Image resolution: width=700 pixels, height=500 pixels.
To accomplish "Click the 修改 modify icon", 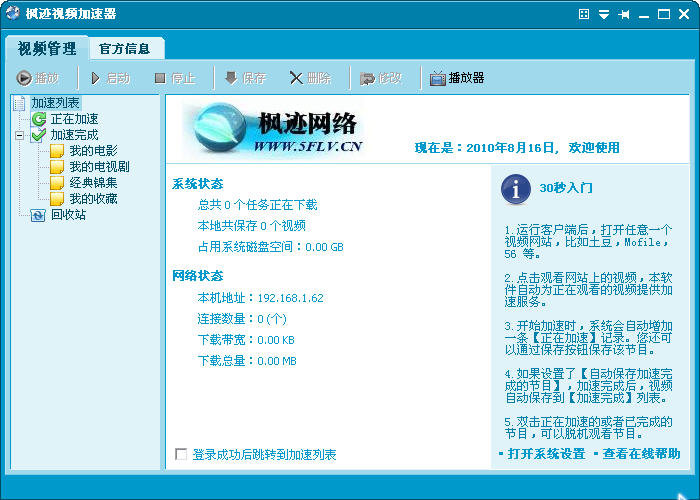I will point(367,79).
